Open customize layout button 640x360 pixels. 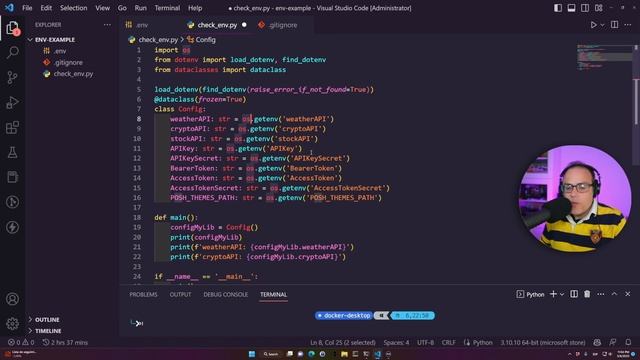(x=598, y=8)
